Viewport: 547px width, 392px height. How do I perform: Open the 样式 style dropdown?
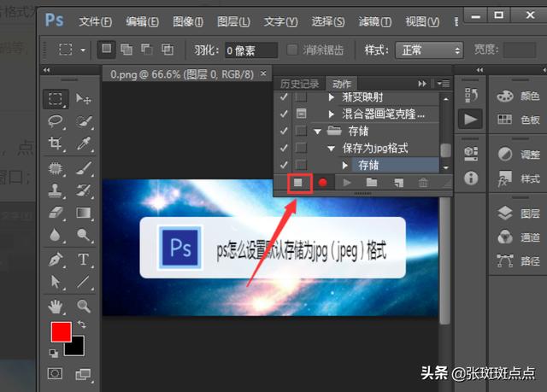pos(432,50)
